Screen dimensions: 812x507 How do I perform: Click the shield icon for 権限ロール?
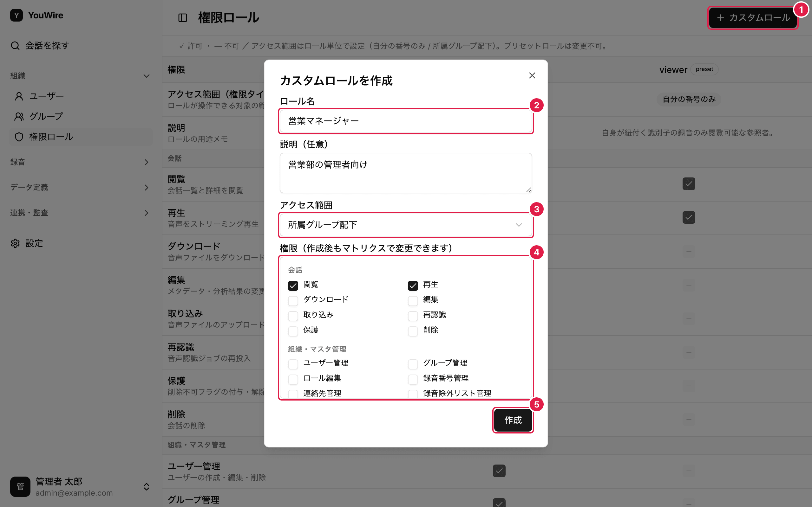pos(19,137)
